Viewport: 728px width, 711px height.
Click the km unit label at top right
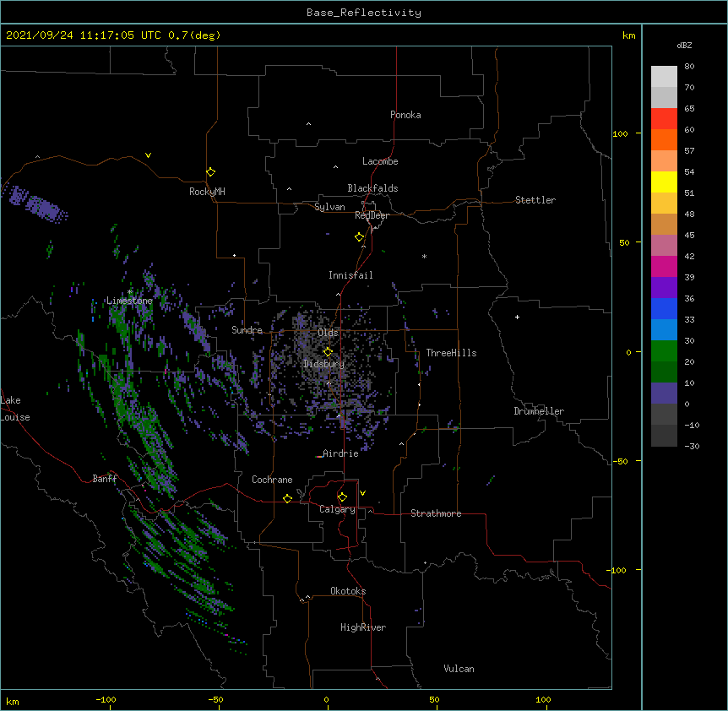[628, 35]
